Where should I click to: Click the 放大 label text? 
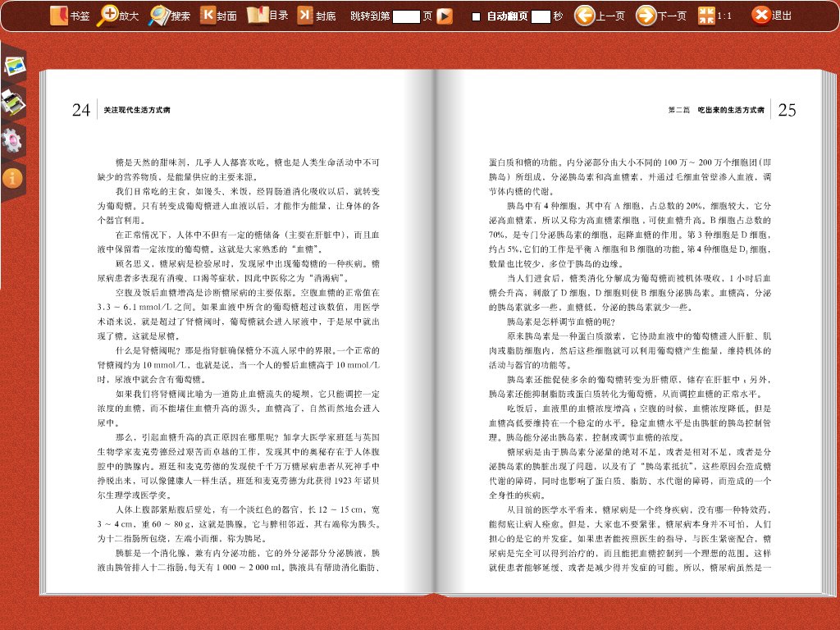[x=129, y=16]
